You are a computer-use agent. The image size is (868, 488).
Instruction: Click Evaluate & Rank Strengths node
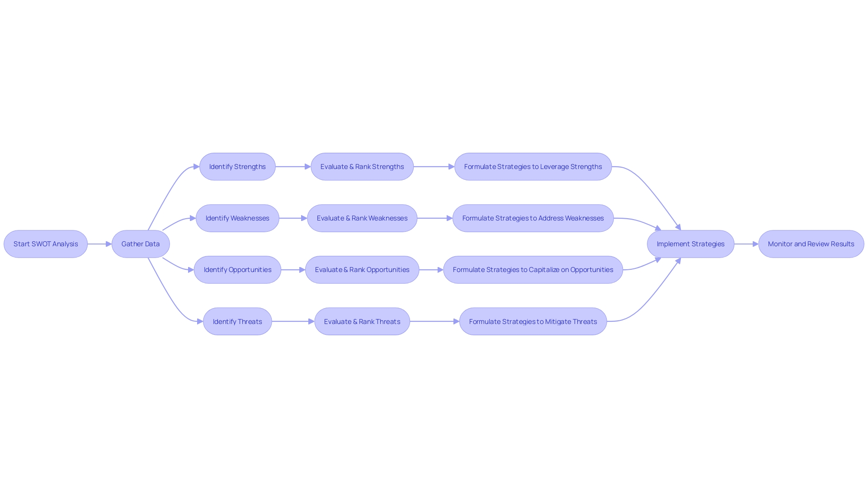(362, 166)
